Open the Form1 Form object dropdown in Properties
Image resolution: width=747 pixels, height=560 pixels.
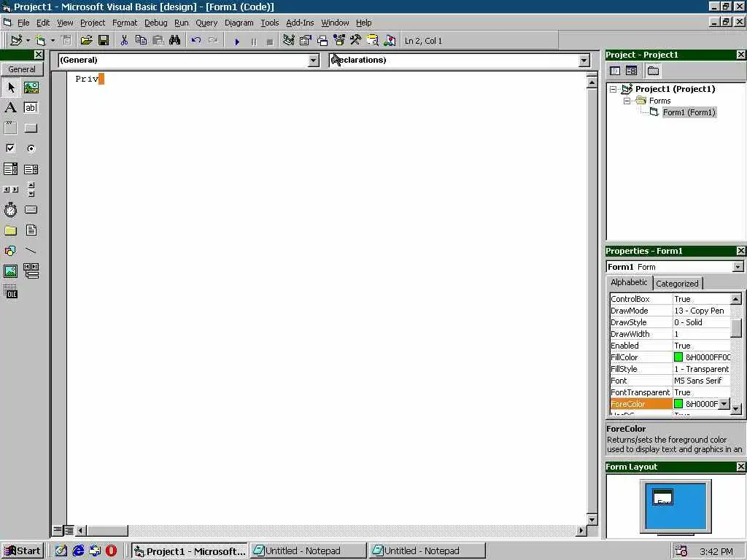[x=738, y=267]
